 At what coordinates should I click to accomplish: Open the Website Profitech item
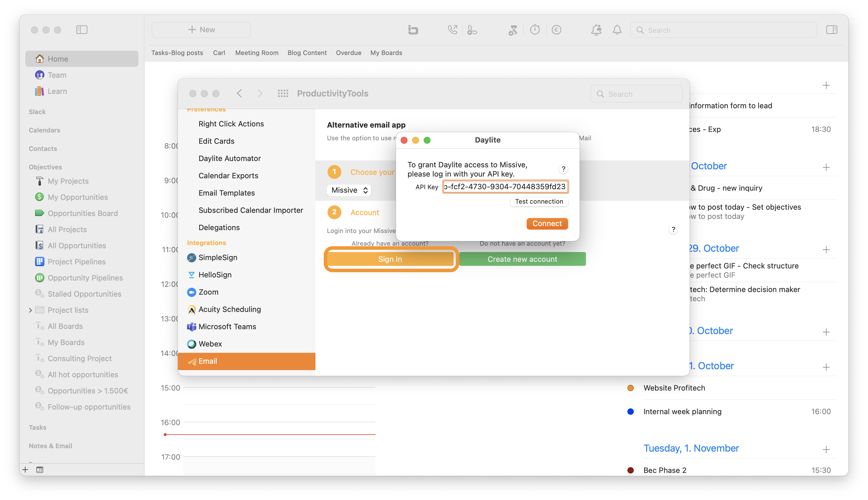click(674, 388)
